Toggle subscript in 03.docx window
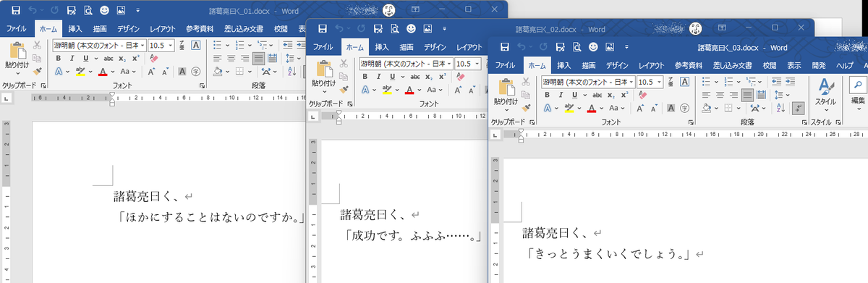The height and width of the screenshot is (283, 868). 611,95
